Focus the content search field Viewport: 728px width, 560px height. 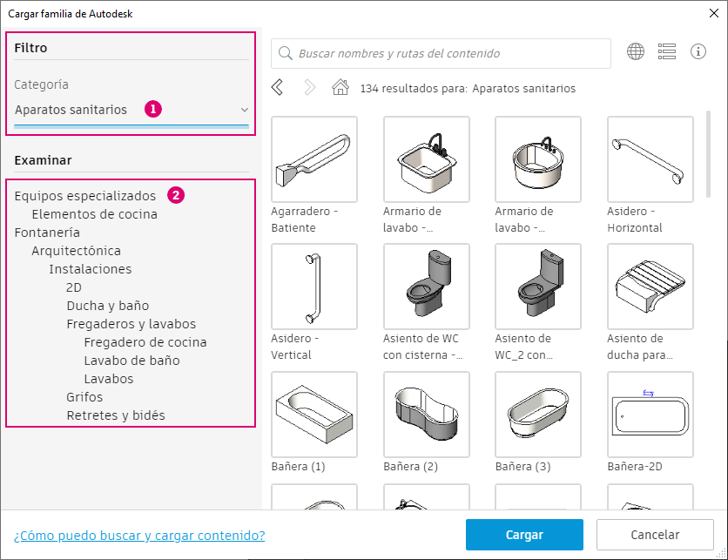[441, 53]
